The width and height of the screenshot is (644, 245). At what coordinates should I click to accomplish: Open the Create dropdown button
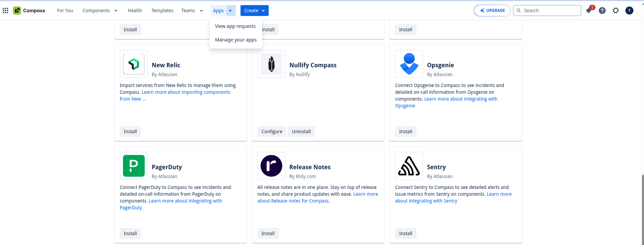254,11
